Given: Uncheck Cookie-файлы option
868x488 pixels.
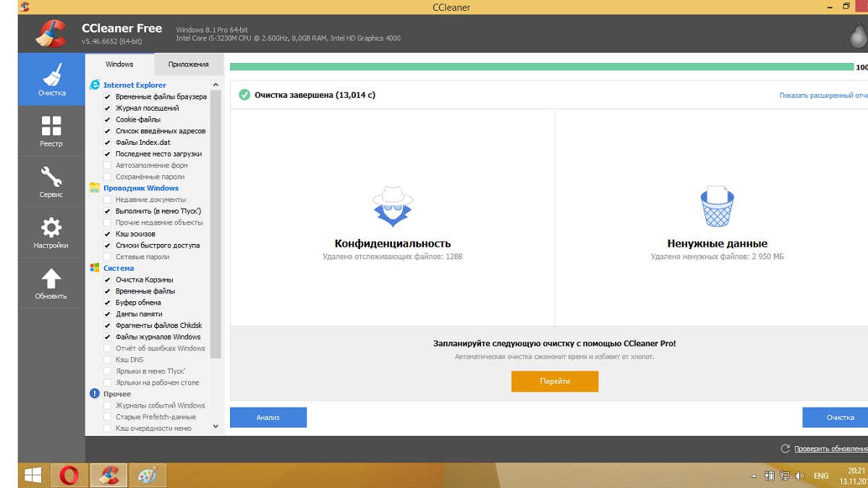Looking at the screenshot, I should coord(108,119).
